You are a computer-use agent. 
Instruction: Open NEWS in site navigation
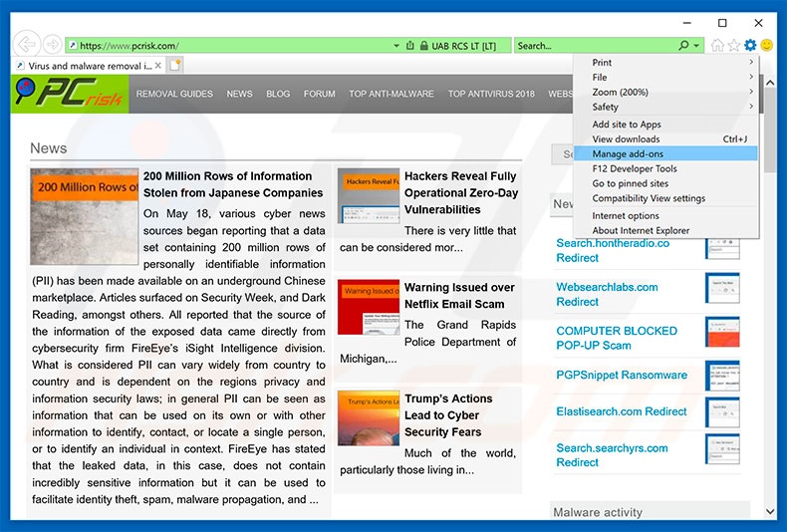(239, 94)
